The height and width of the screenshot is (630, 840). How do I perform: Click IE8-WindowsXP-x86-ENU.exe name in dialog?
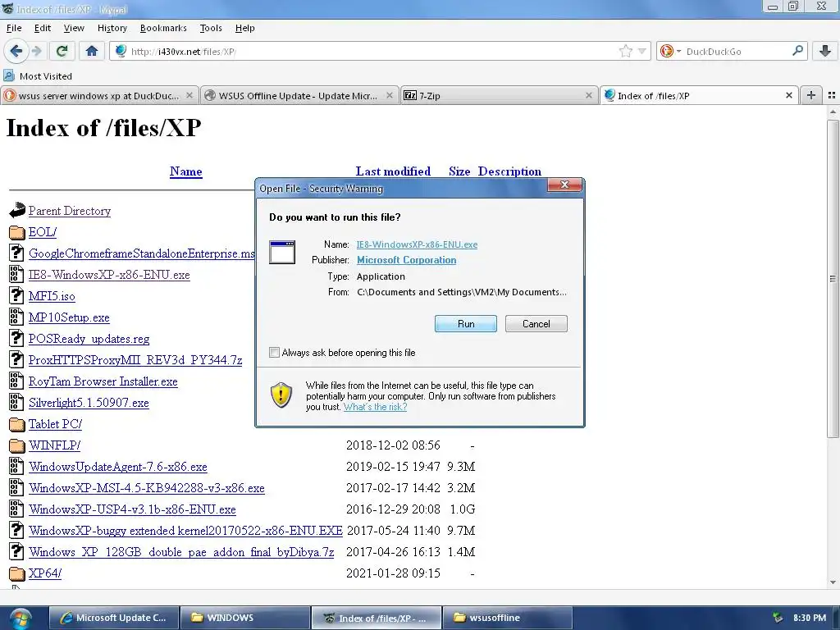(417, 244)
